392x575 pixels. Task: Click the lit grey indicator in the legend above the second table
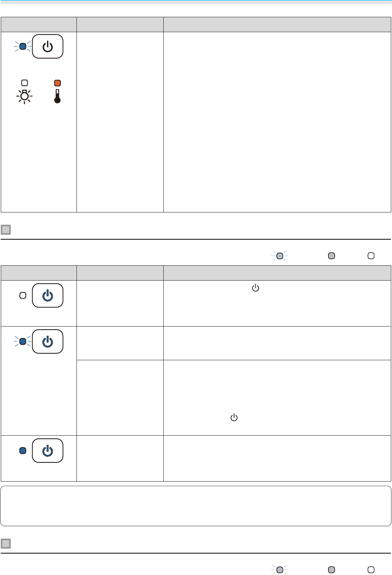point(332,256)
